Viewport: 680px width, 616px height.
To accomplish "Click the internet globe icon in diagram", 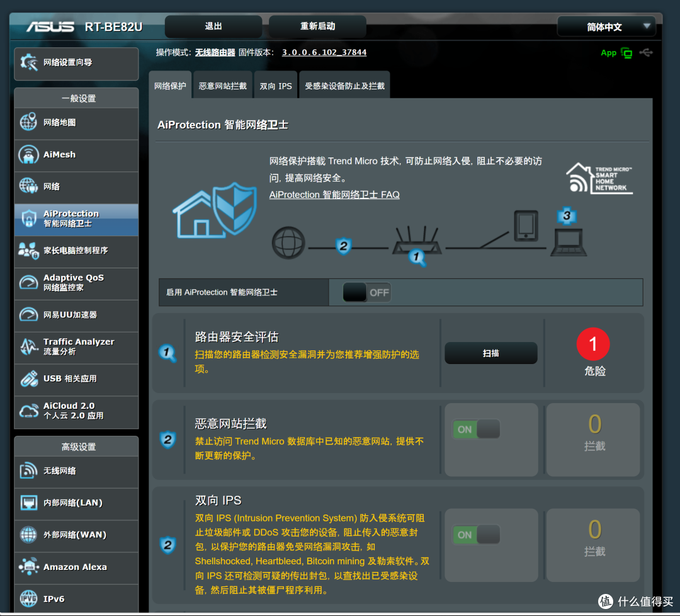I will (288, 242).
